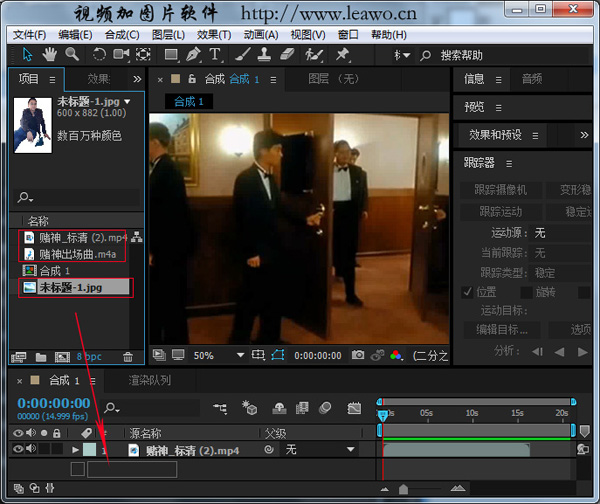Select the Brush tool
Viewport: 600px width, 504px height.
coord(243,54)
